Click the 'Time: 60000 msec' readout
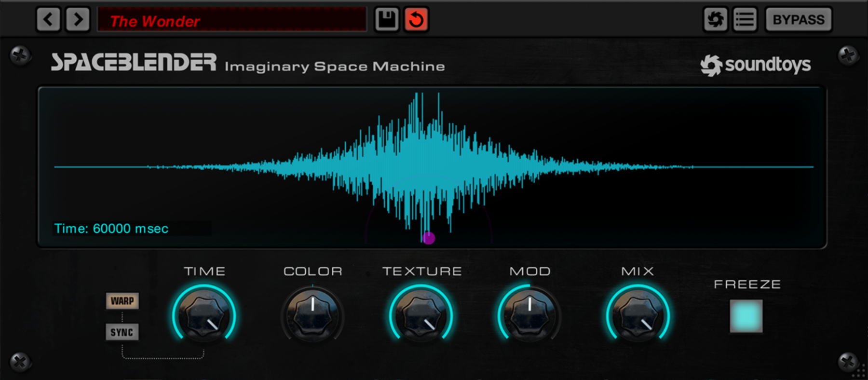 tap(111, 229)
